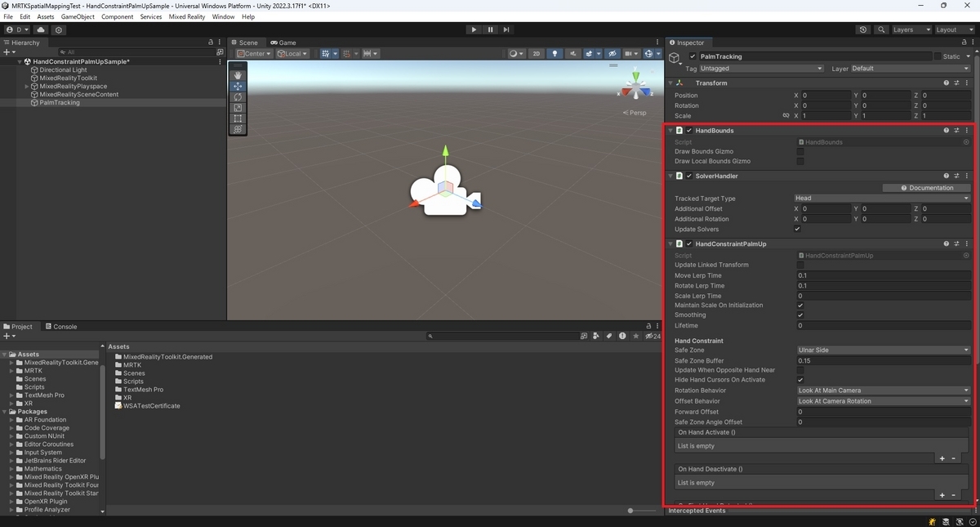Image resolution: width=980 pixels, height=527 pixels.
Task: Open the Rotation Behavior dropdown
Action: (x=884, y=391)
